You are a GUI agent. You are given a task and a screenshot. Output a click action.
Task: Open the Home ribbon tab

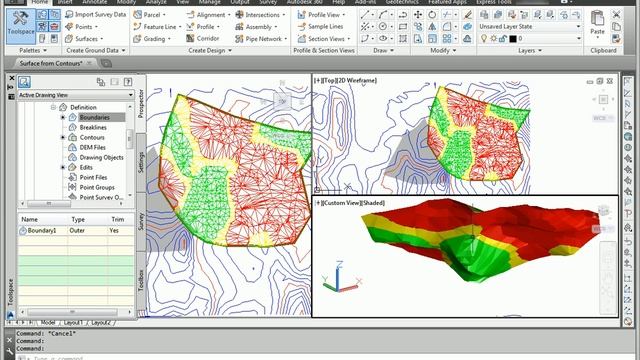[x=40, y=2]
